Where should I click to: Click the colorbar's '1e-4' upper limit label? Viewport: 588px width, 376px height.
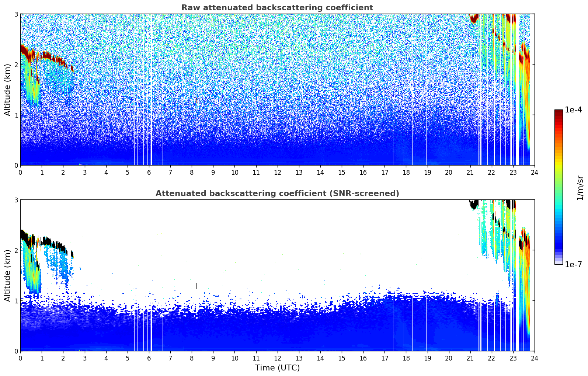click(x=573, y=110)
